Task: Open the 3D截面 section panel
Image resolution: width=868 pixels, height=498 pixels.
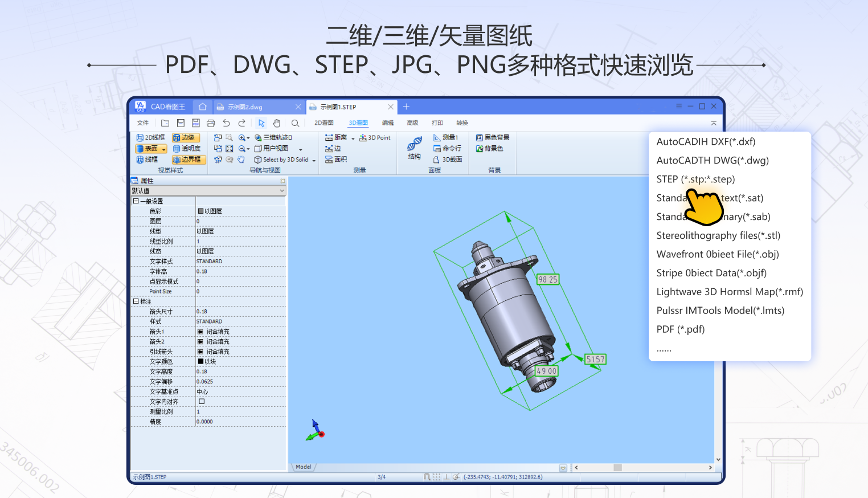Action: pyautogui.click(x=448, y=160)
